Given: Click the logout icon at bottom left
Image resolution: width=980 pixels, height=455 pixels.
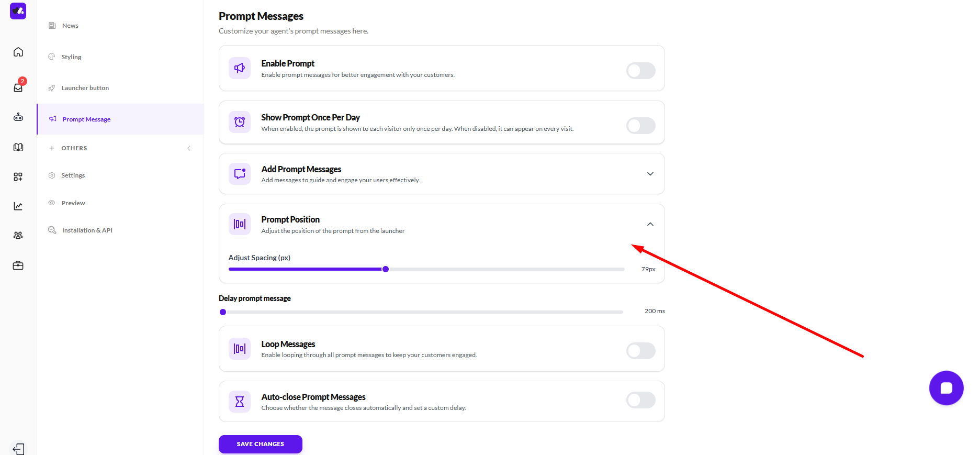Looking at the screenshot, I should point(18,449).
